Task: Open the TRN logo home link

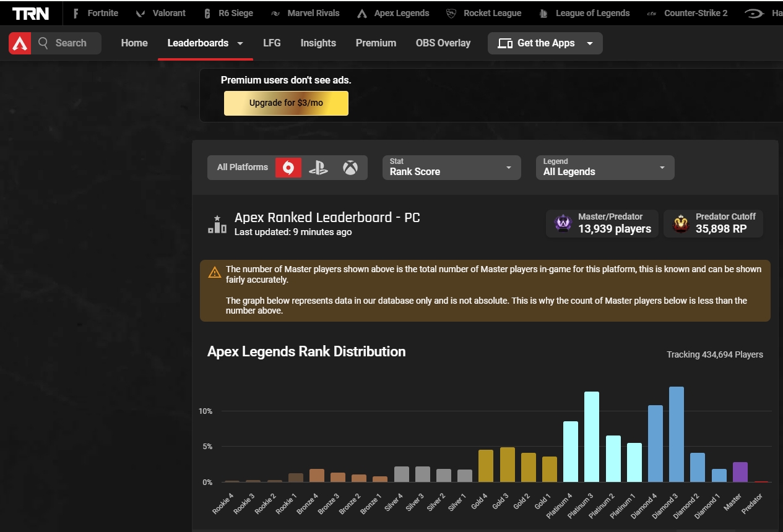Action: [30, 13]
